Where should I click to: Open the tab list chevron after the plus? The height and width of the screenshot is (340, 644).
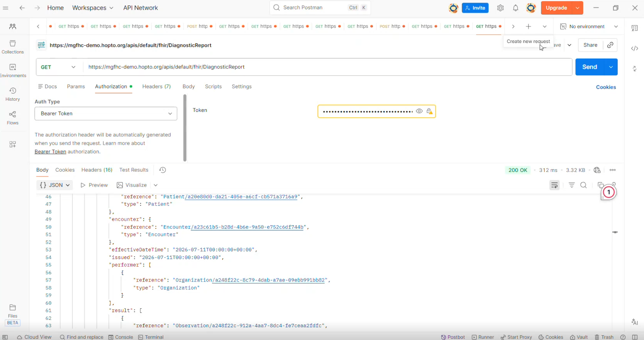[x=545, y=26]
